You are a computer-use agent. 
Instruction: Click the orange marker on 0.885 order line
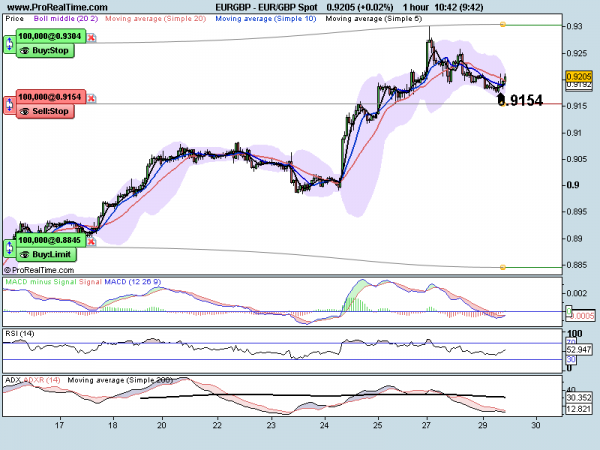point(503,267)
